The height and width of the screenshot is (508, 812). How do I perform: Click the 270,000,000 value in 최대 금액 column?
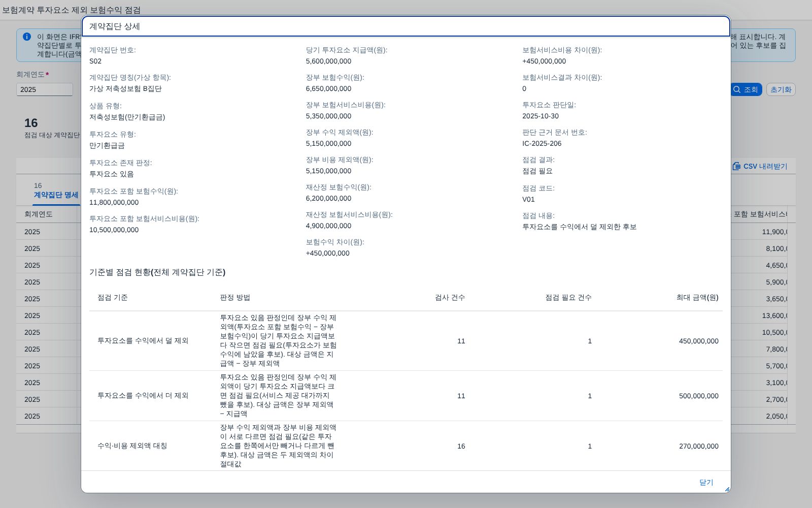point(699,447)
